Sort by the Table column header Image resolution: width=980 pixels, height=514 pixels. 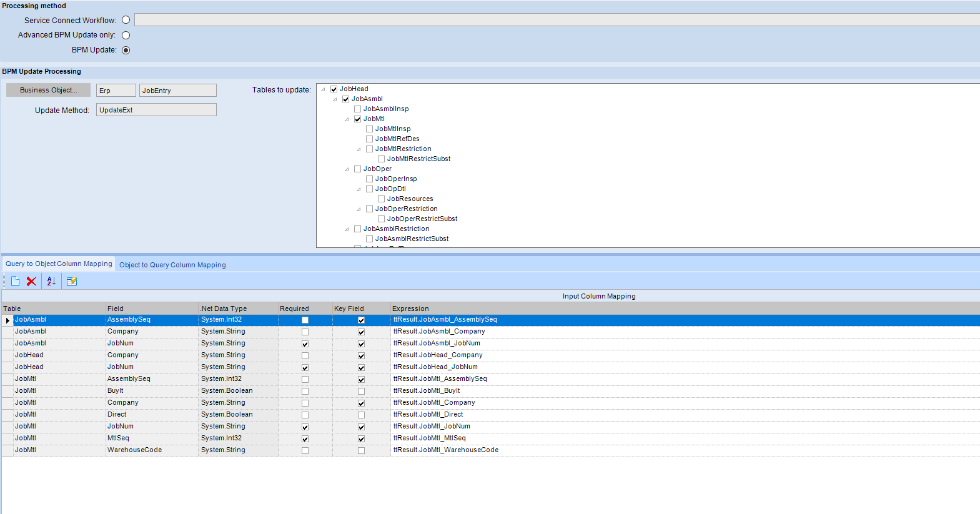click(x=54, y=309)
